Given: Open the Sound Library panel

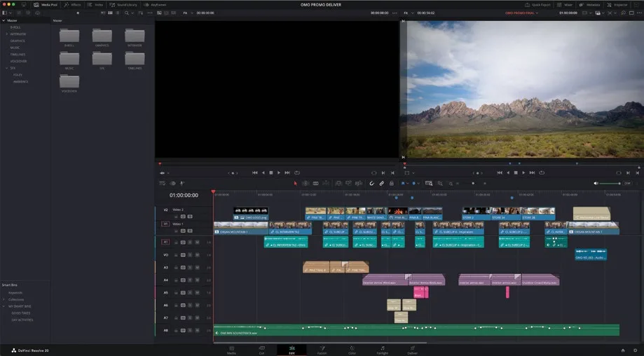Looking at the screenshot, I should tap(123, 4).
